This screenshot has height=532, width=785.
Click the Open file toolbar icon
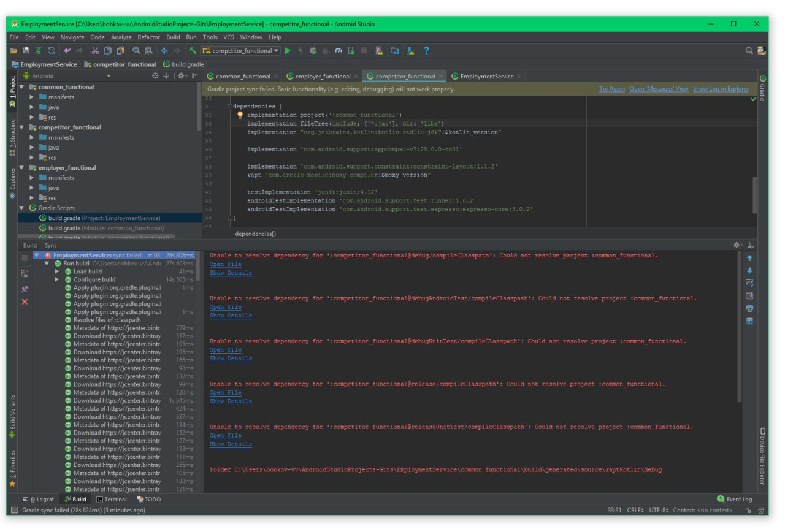[13, 51]
